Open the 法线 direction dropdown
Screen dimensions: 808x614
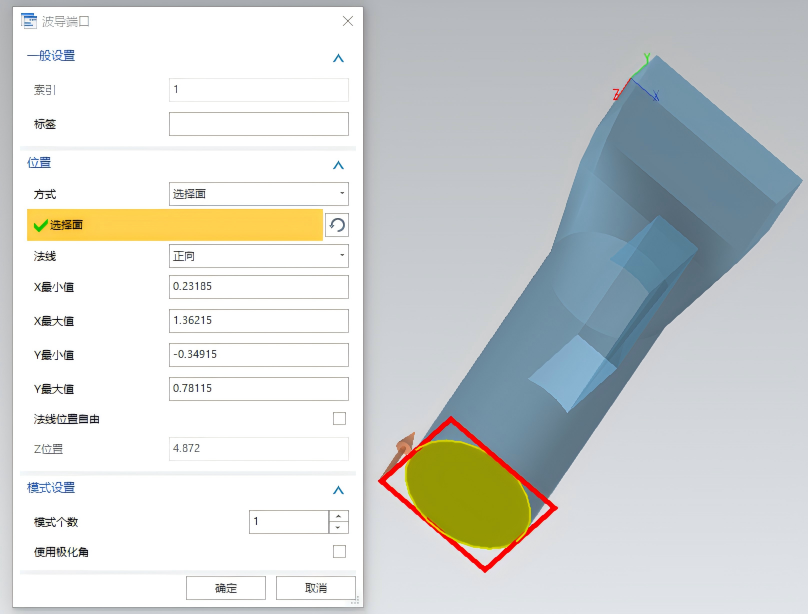pos(258,256)
